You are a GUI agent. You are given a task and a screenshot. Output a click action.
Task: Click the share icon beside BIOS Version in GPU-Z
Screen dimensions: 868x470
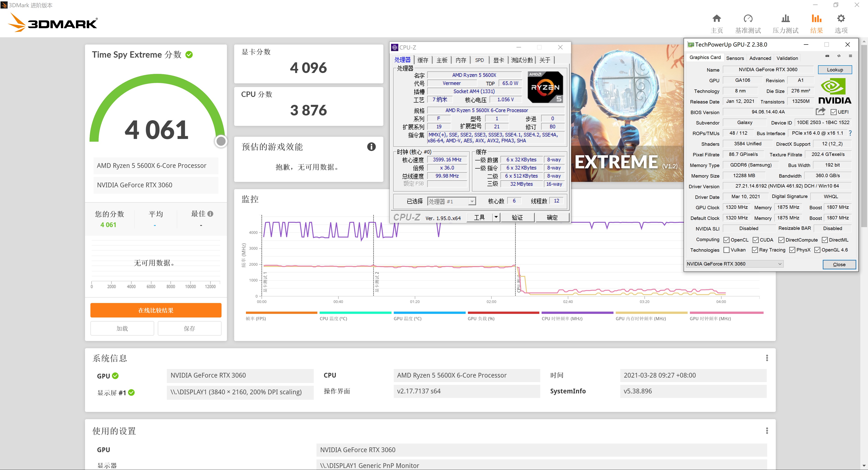820,112
